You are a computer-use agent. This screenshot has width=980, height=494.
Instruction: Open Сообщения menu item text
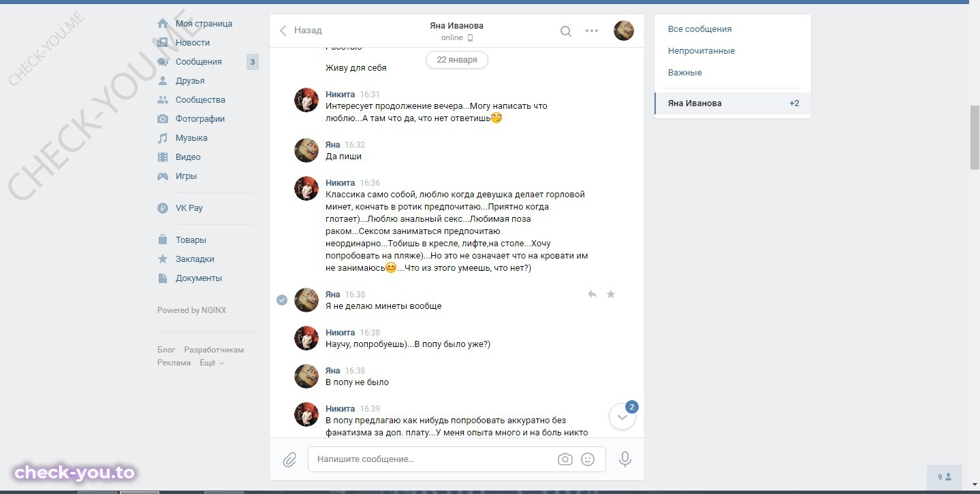pyautogui.click(x=199, y=61)
